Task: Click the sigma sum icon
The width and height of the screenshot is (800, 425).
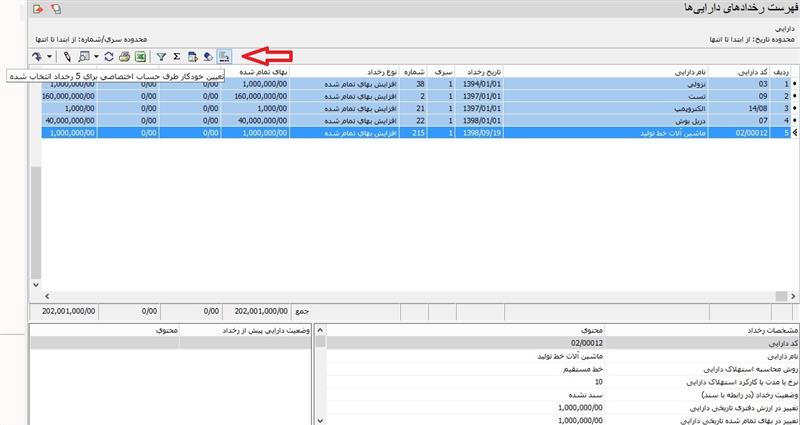Action: point(176,57)
